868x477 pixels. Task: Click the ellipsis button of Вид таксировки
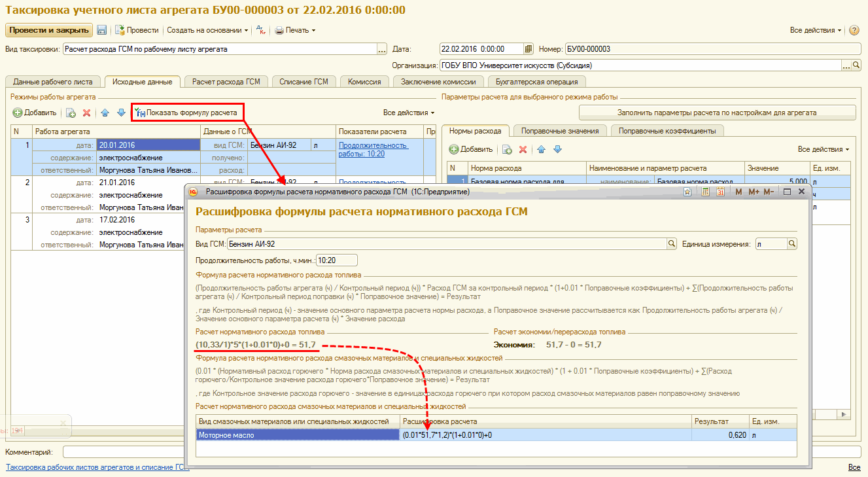click(x=383, y=49)
